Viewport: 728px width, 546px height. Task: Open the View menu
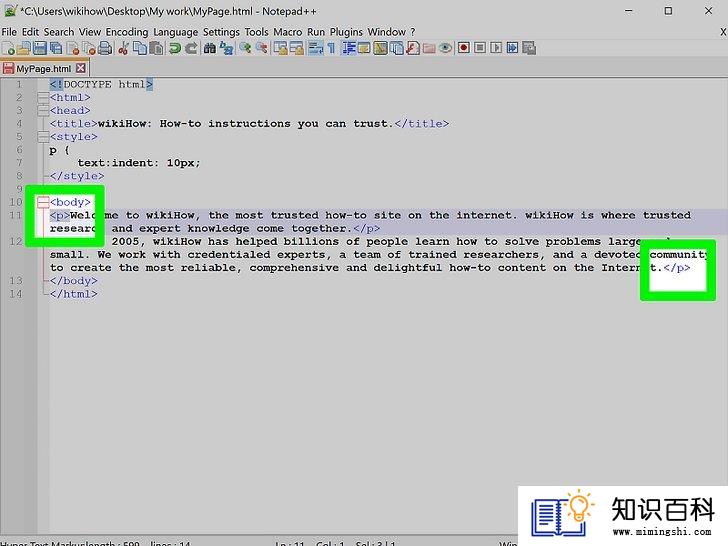(90, 32)
